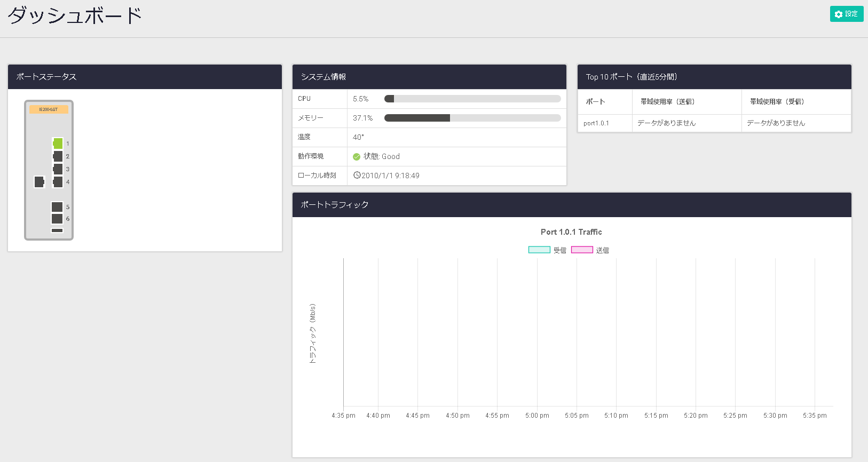Select port 3 on the switch diagram

tap(58, 169)
